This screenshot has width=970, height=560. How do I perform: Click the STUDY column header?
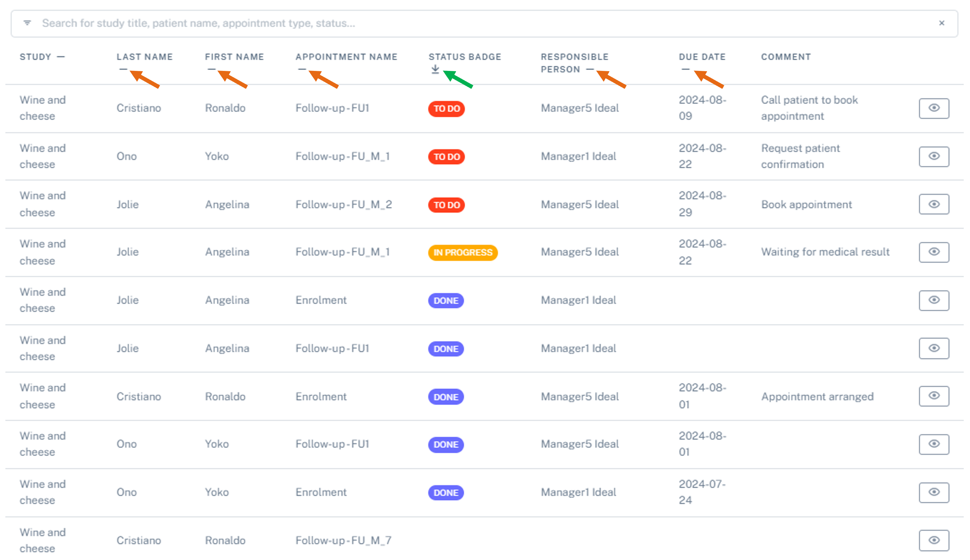35,57
